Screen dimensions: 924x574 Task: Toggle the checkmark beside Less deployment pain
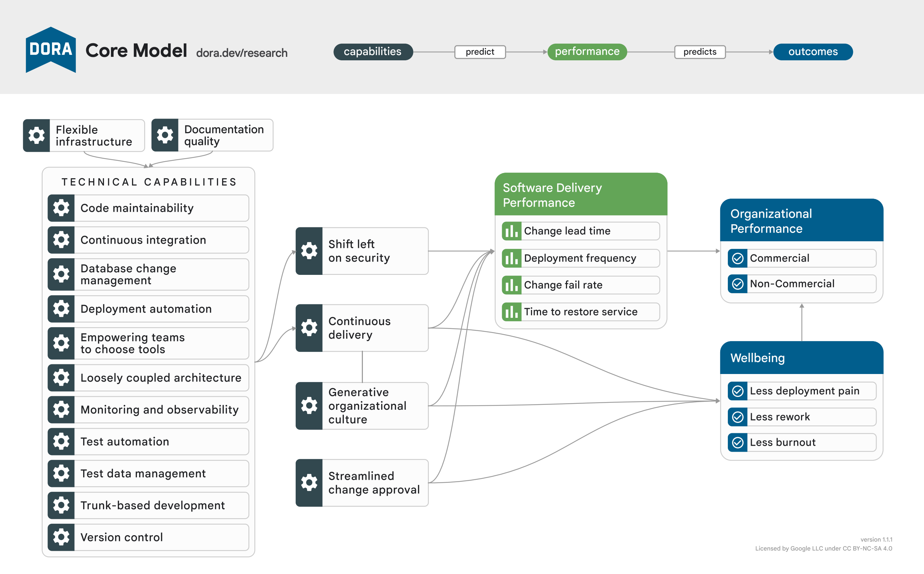coord(737,391)
